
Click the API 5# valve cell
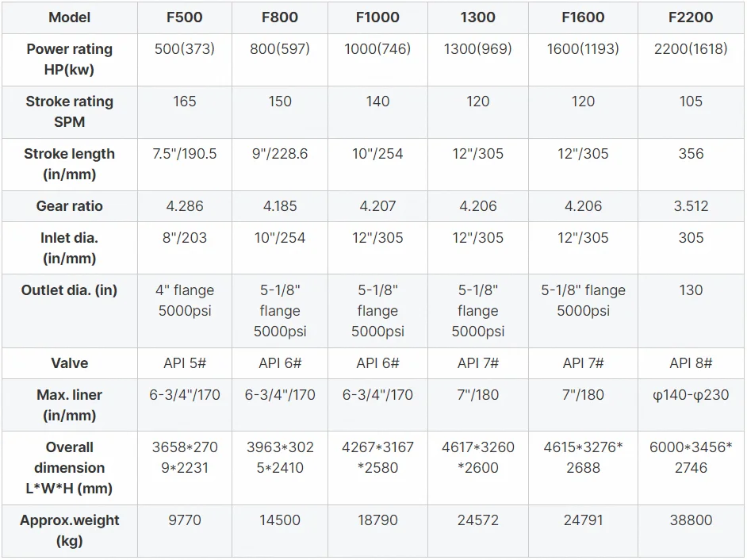click(x=184, y=363)
